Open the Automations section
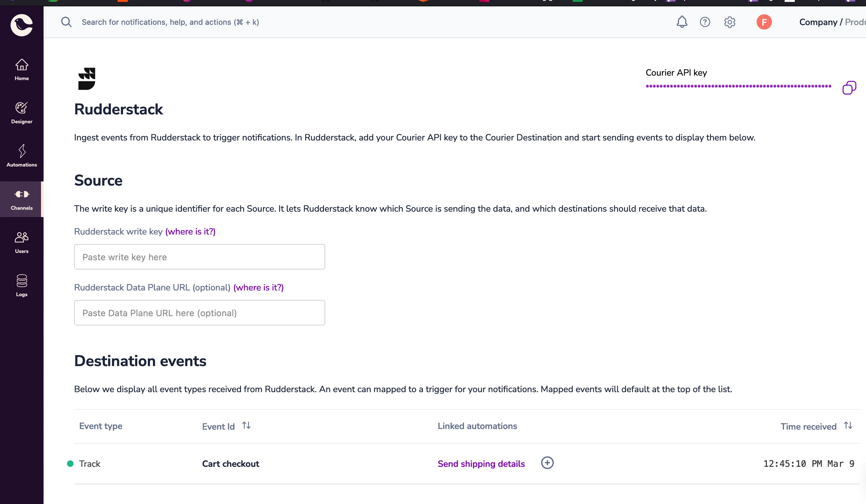 [x=22, y=156]
